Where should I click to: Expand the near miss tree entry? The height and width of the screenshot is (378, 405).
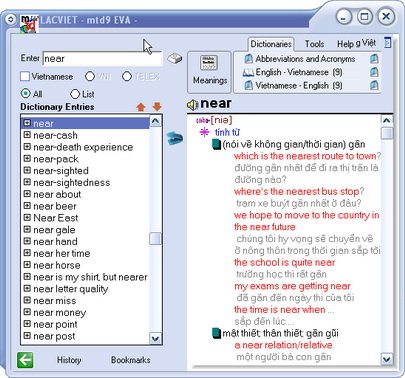point(27,300)
